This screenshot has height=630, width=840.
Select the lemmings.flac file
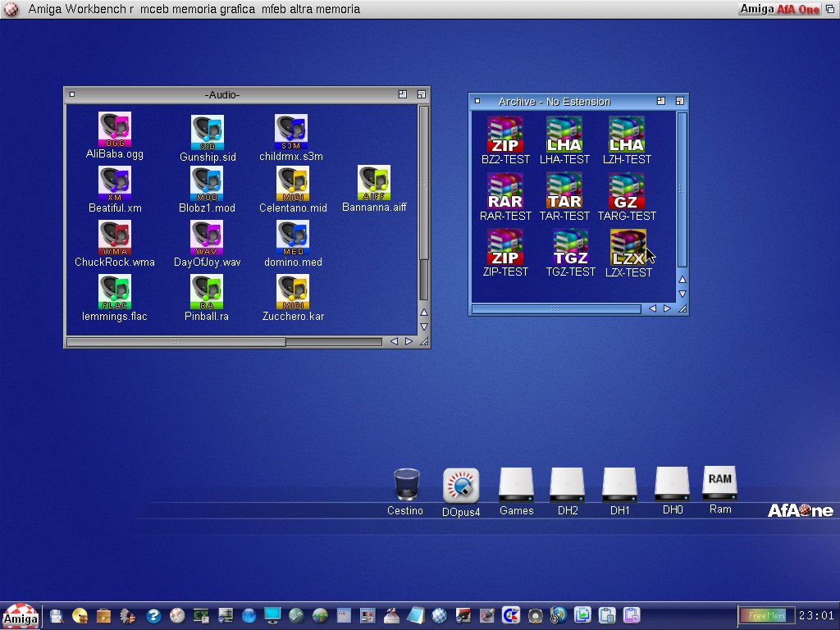tap(115, 291)
